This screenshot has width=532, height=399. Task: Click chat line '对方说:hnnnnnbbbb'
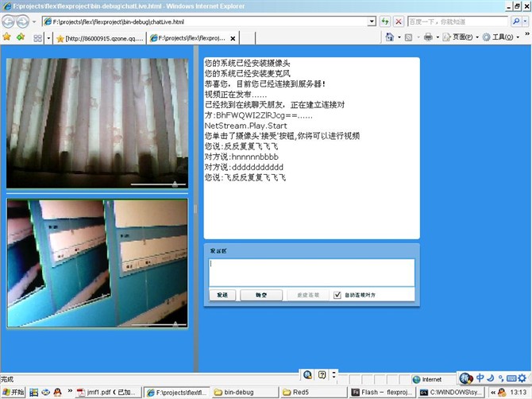click(241, 157)
